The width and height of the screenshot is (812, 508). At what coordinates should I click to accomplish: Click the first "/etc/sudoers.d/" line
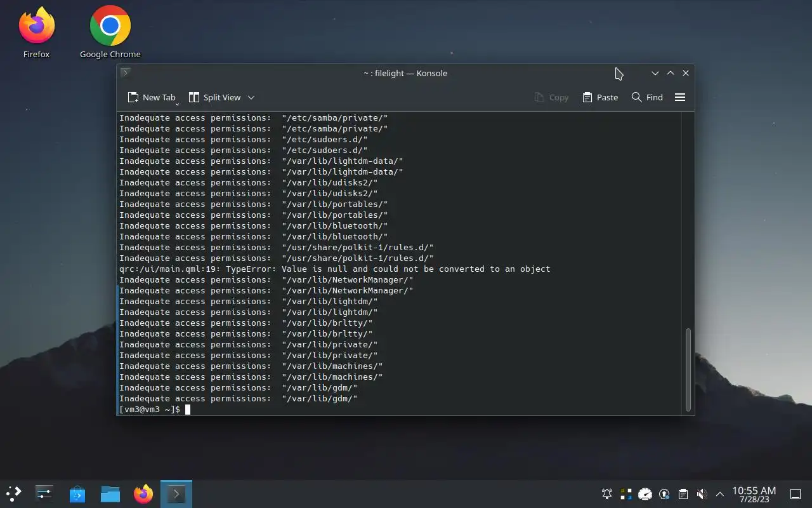tap(244, 140)
